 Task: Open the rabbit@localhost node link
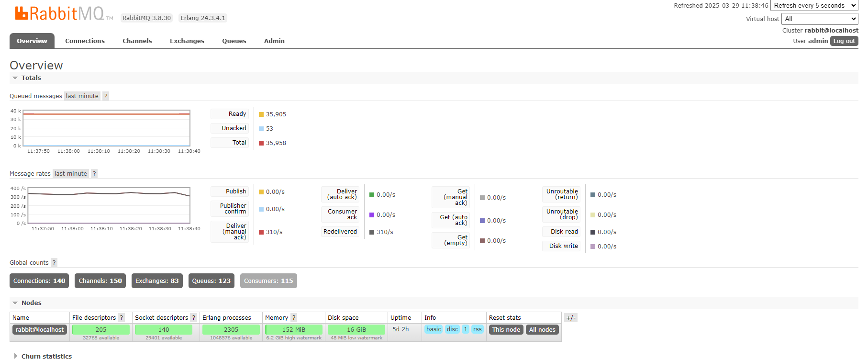[x=40, y=329]
